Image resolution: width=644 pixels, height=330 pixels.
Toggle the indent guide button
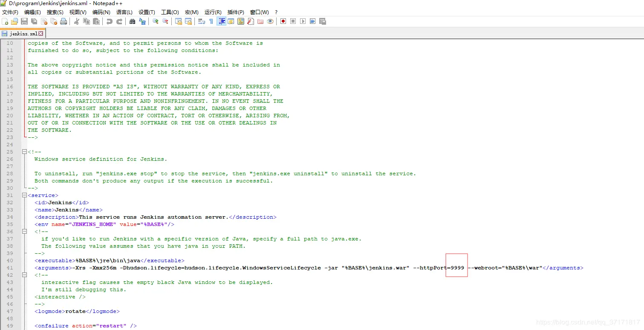[x=221, y=21]
